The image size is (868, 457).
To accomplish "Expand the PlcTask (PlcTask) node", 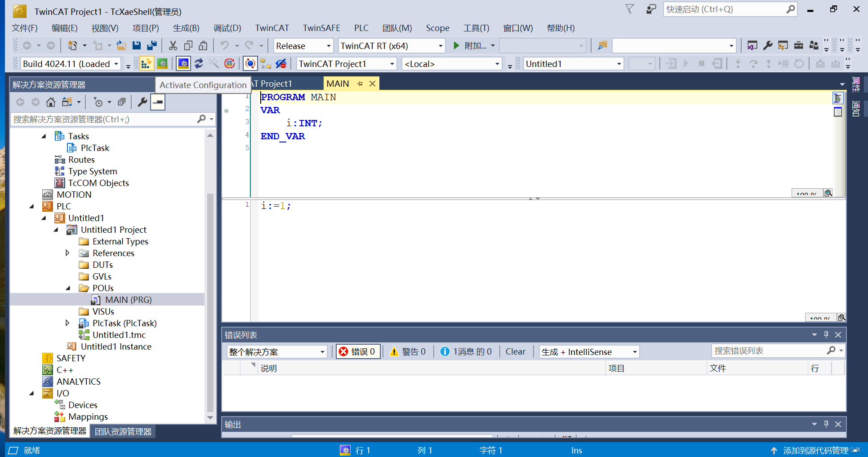I will click(68, 323).
